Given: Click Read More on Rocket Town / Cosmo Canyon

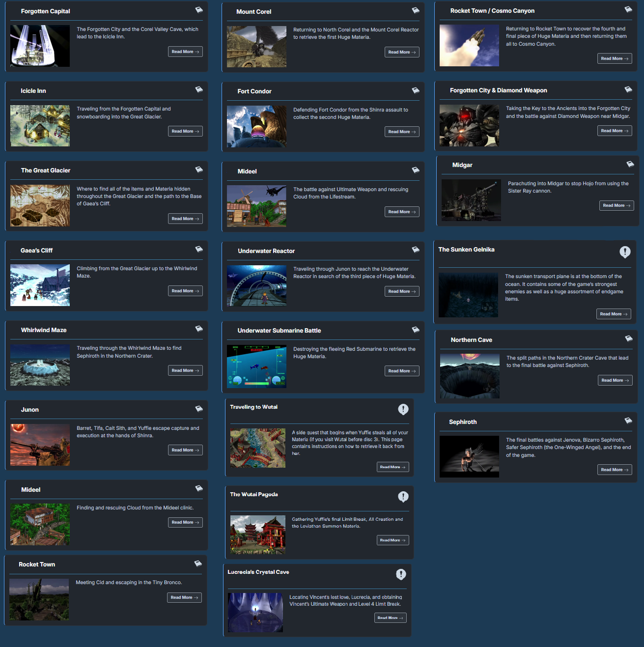Looking at the screenshot, I should click(x=615, y=58).
